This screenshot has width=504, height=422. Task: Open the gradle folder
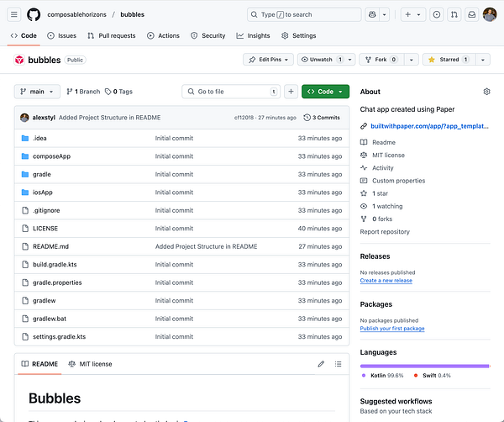tap(42, 174)
